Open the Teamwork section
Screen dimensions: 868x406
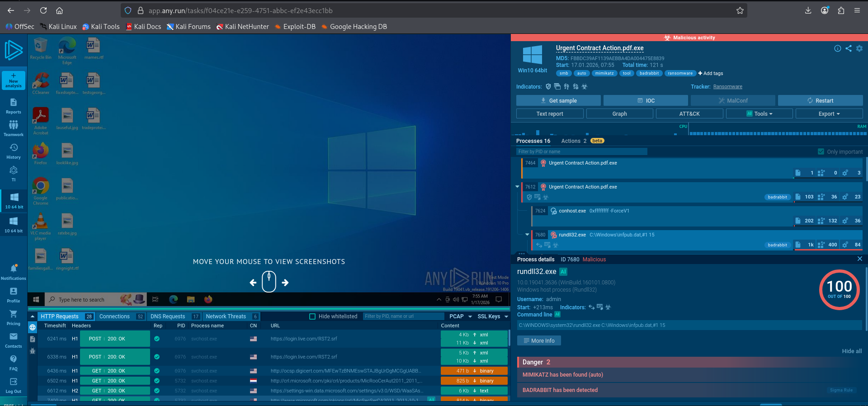click(14, 128)
